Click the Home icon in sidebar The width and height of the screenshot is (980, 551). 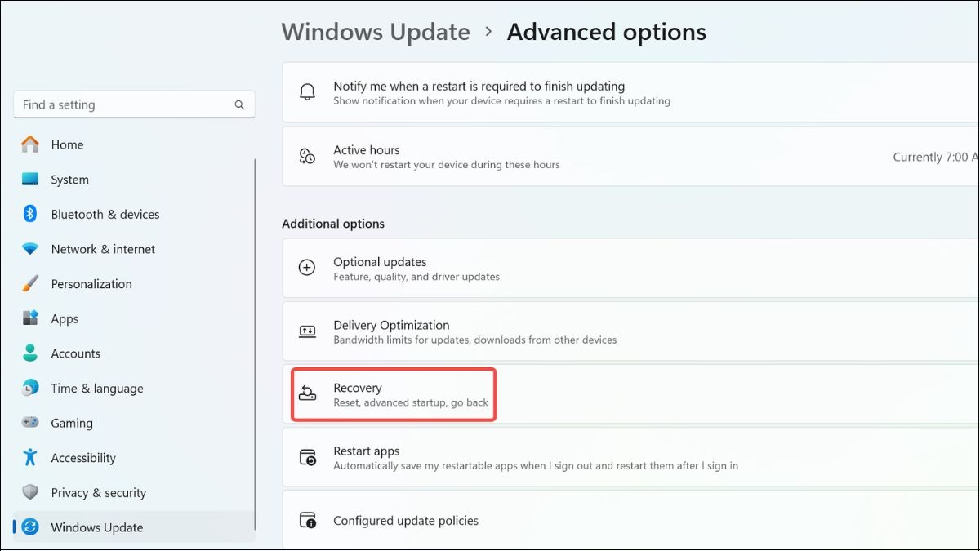(30, 144)
